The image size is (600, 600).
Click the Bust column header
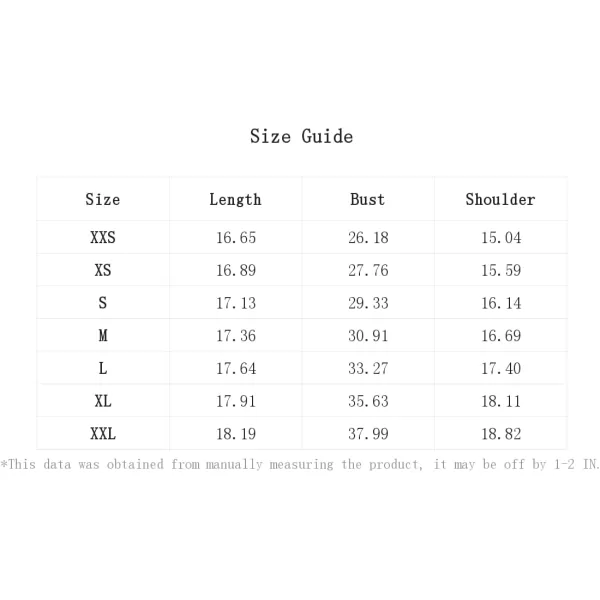coord(368,199)
